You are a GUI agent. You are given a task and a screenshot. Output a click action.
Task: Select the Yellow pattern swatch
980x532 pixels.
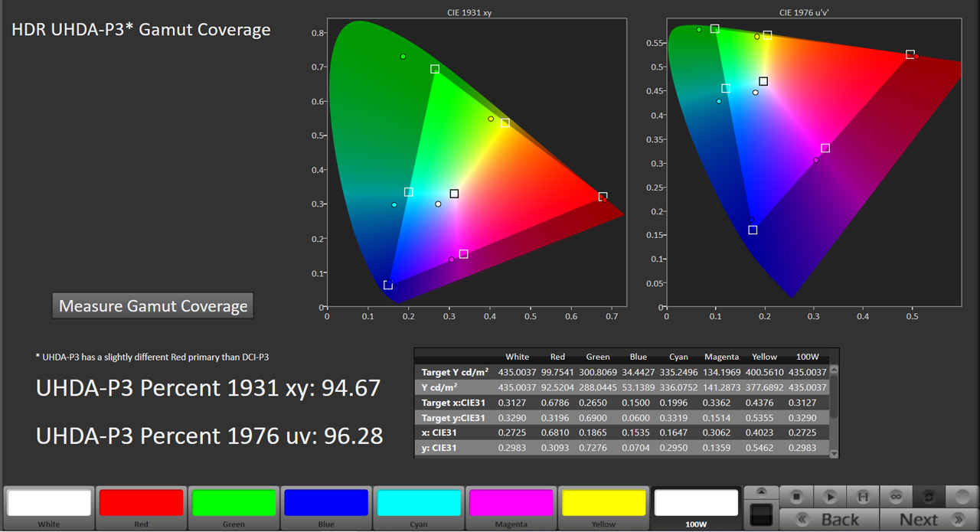603,508
